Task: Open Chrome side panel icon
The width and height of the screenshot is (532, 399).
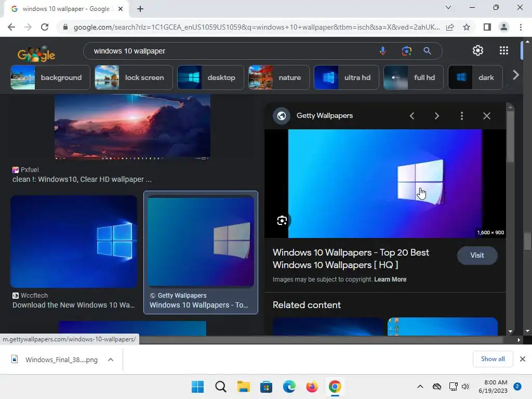Action: pos(487,27)
